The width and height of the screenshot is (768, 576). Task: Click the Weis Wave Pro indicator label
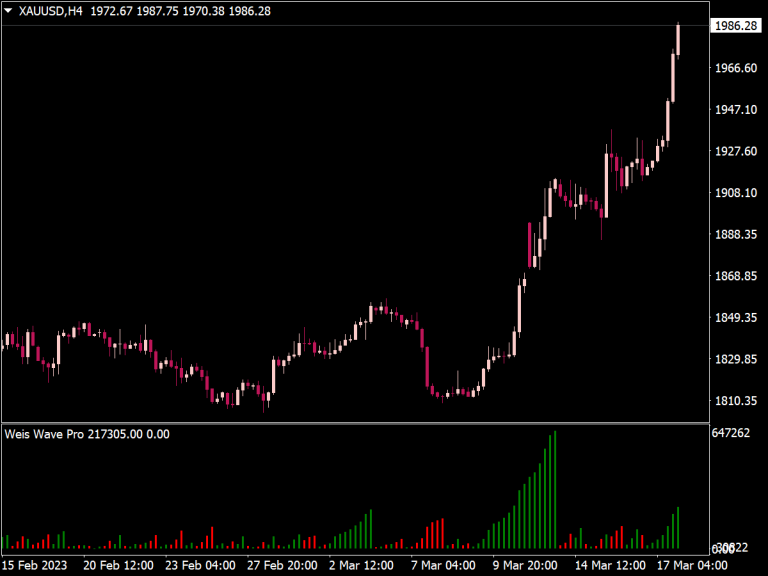pyautogui.click(x=44, y=434)
